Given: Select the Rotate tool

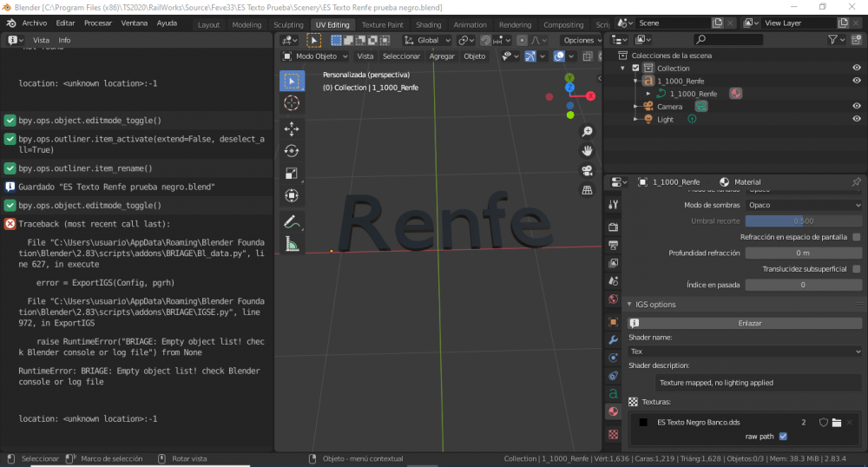Looking at the screenshot, I should pyautogui.click(x=292, y=150).
